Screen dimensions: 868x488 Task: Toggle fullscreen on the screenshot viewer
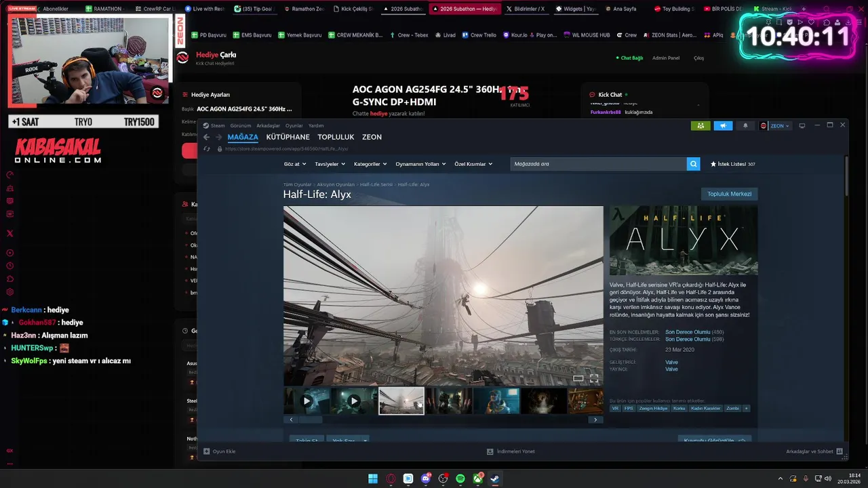(594, 378)
